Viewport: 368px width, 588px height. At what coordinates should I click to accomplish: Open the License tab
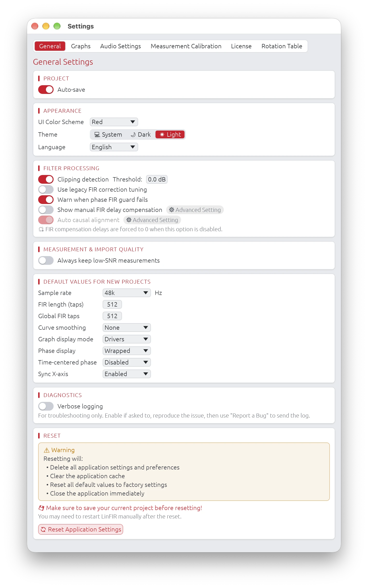[x=241, y=46]
